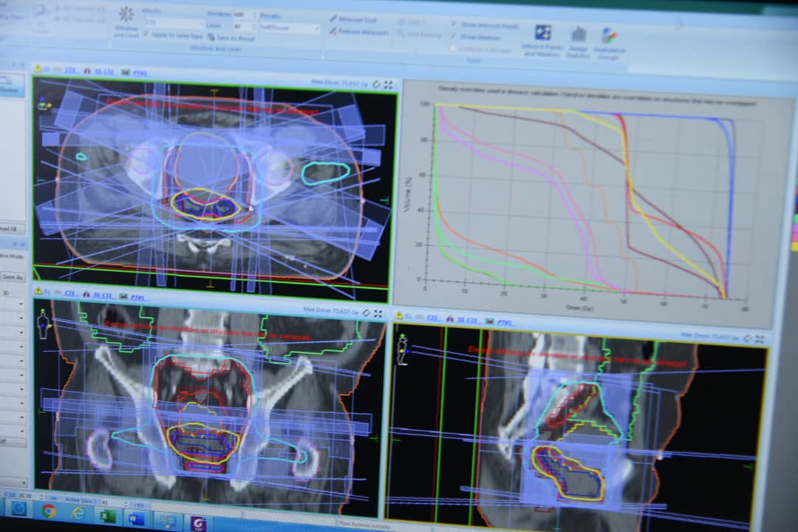Open Excel from the taskbar
The height and width of the screenshot is (532, 798).
(x=108, y=516)
